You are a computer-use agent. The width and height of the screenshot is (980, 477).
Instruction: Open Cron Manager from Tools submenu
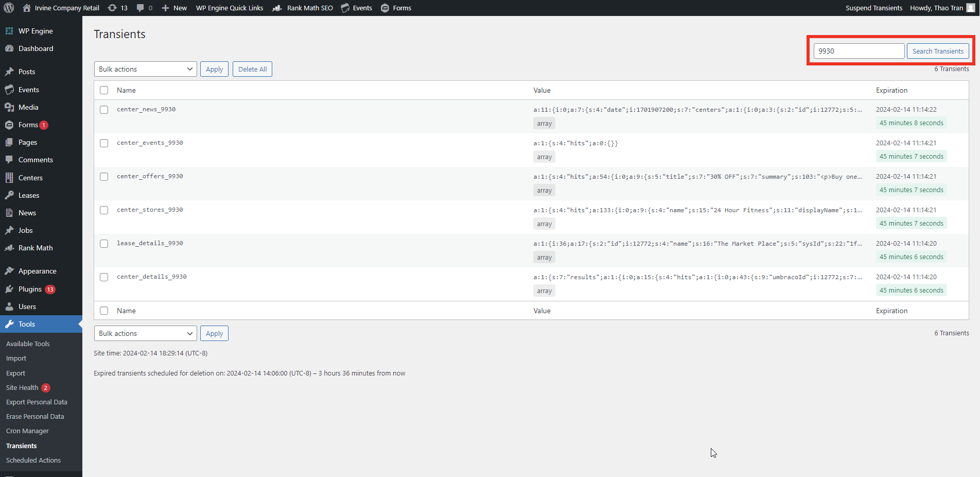pyautogui.click(x=27, y=431)
